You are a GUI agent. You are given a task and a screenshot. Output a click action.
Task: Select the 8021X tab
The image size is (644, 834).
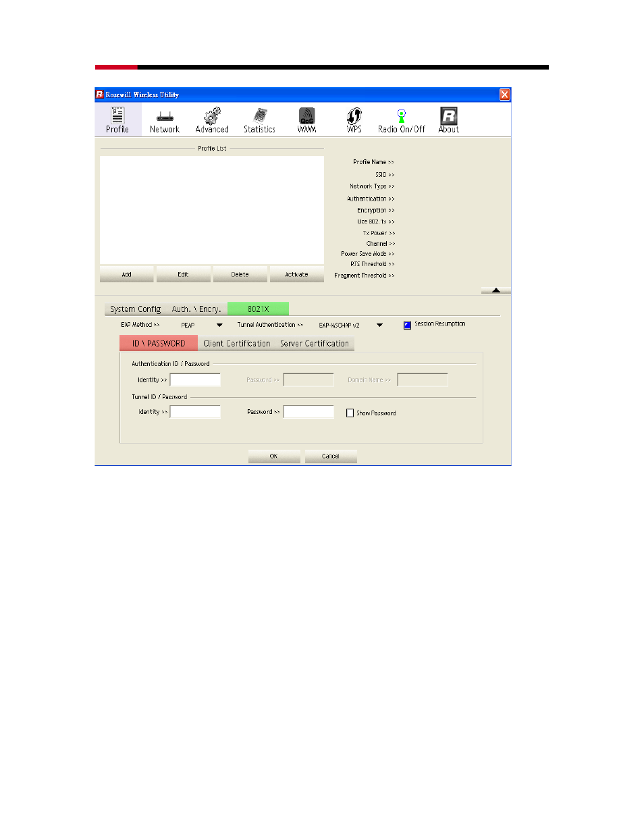point(258,309)
